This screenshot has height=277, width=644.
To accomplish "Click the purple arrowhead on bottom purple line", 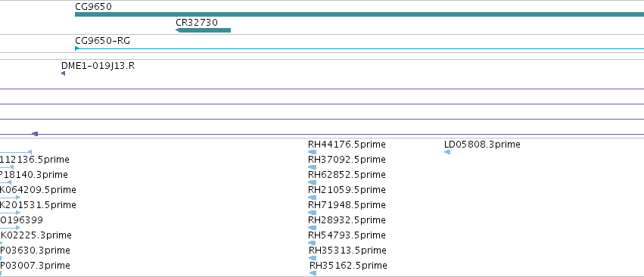I will pos(35,134).
